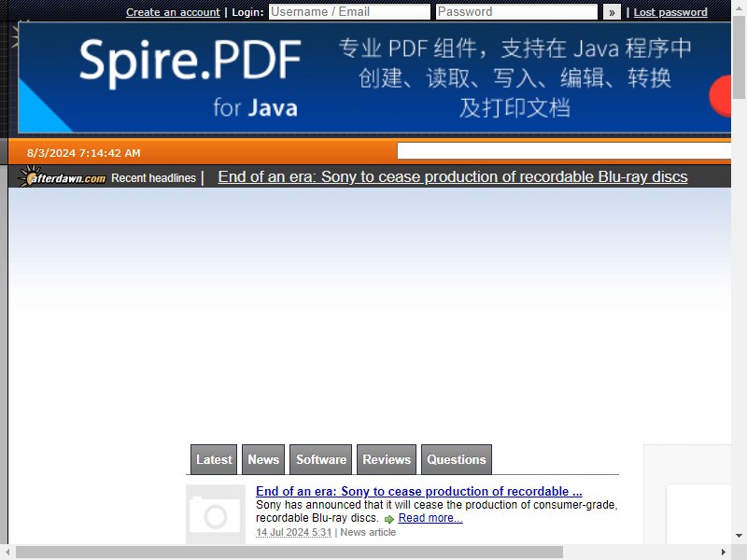Image resolution: width=747 pixels, height=560 pixels.
Task: Click the horizontal scrollbar thumb
Action: click(289, 552)
